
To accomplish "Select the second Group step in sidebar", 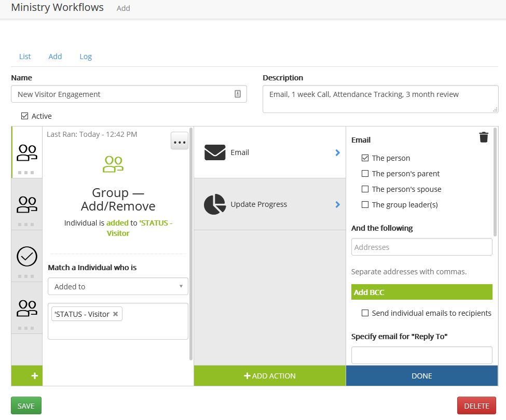I will pos(26,204).
